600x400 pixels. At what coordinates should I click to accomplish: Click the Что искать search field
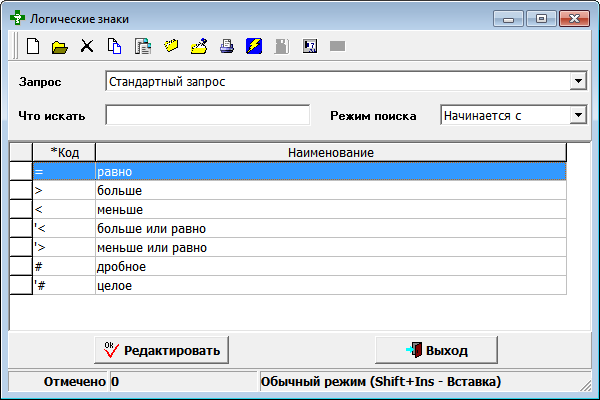(208, 115)
